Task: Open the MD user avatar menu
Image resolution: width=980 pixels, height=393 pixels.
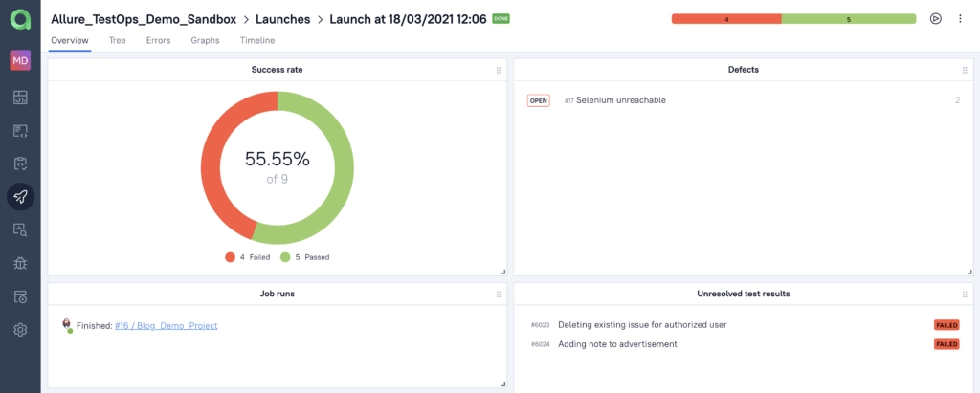Action: click(20, 60)
